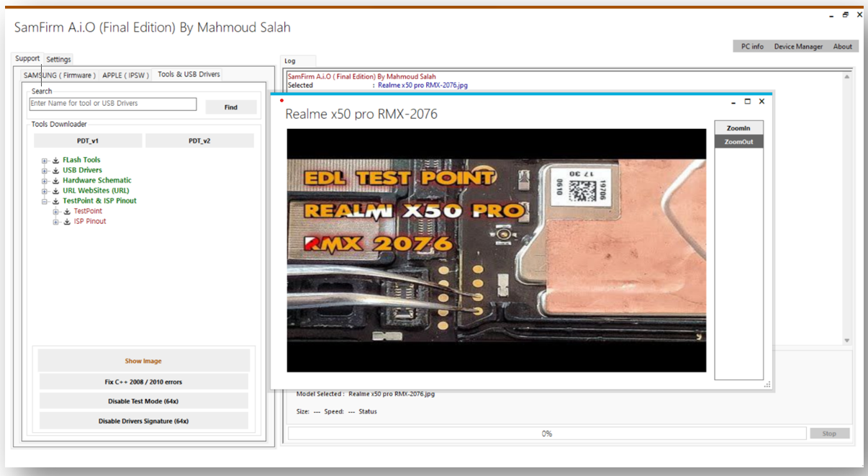Click ZoomOut in image viewer

(x=738, y=142)
